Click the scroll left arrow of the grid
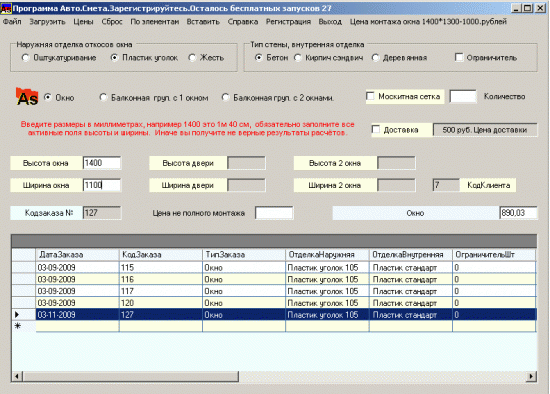This screenshot has width=550, height=394. (x=16, y=376)
